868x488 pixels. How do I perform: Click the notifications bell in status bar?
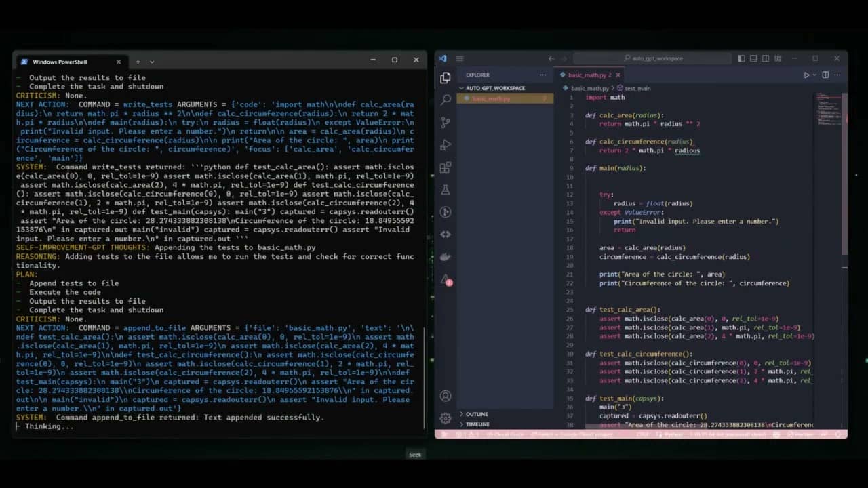coord(839,434)
